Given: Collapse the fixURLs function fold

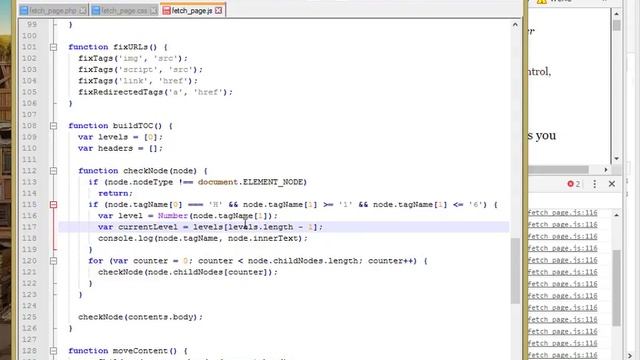Looking at the screenshot, I should [53, 47].
